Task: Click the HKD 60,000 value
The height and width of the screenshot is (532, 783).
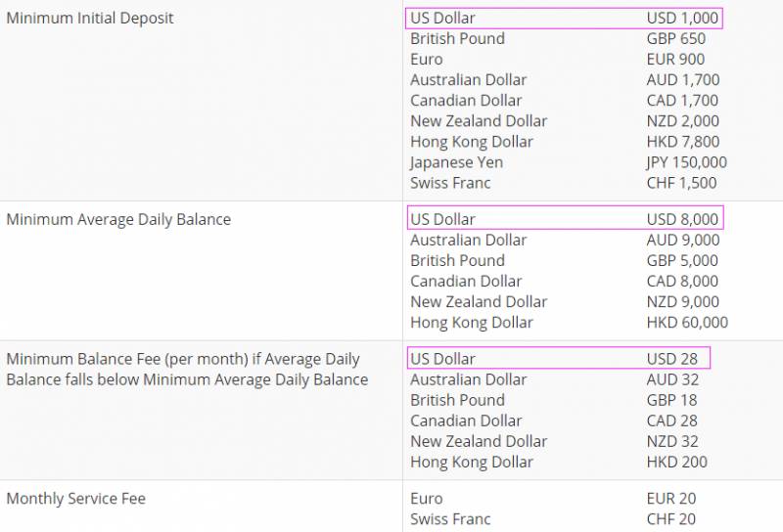Action: (x=687, y=322)
